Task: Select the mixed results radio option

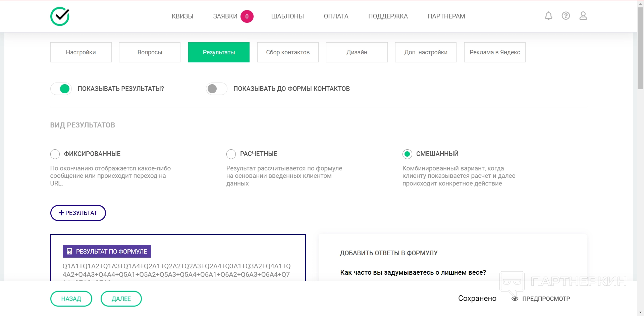Action: 407,154
